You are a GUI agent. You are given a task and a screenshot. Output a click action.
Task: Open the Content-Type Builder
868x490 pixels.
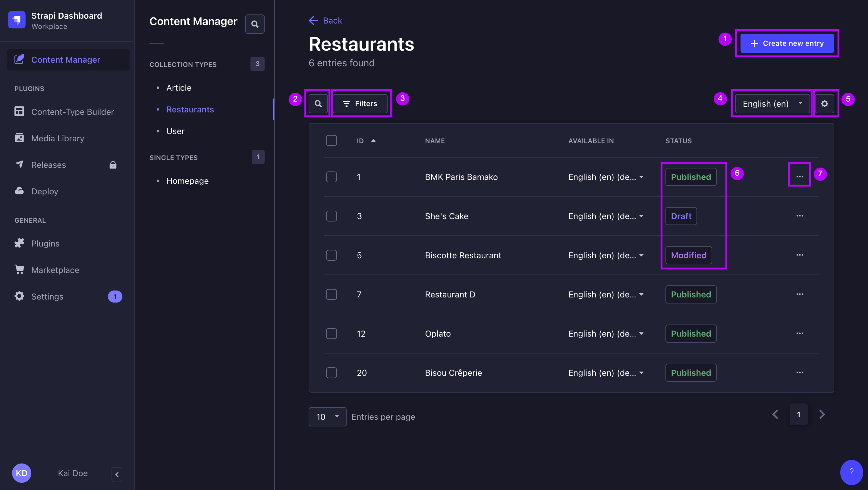coord(72,112)
